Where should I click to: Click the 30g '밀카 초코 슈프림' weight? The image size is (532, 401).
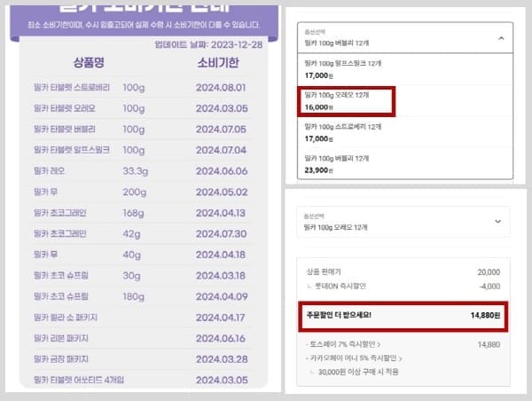[131, 276]
